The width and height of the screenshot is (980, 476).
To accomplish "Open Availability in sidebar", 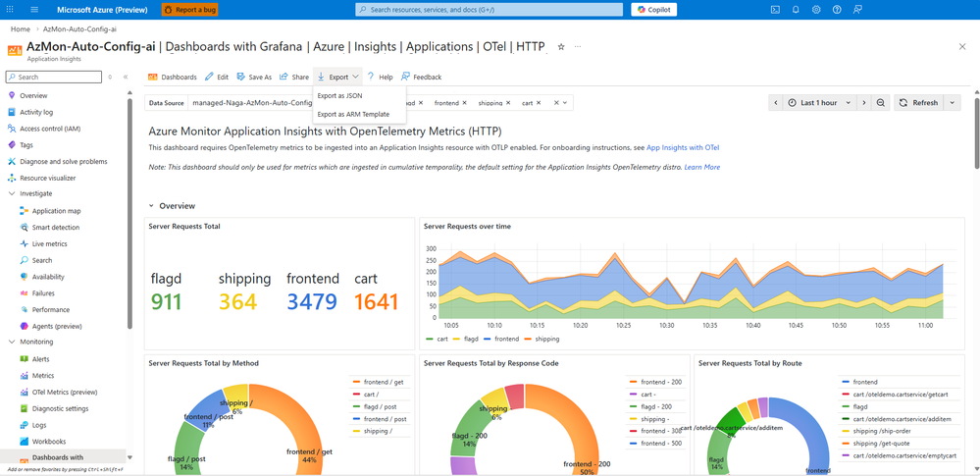I will tap(48, 277).
